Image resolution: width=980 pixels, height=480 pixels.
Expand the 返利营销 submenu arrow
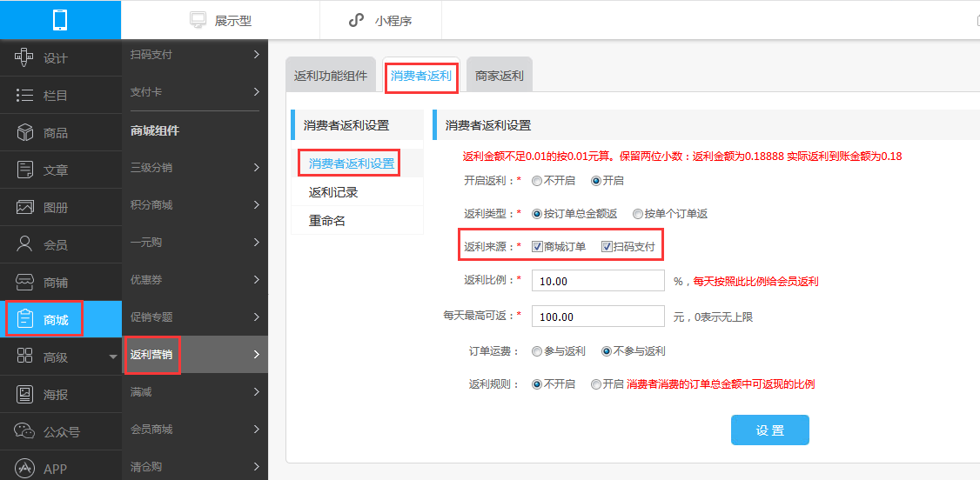256,354
